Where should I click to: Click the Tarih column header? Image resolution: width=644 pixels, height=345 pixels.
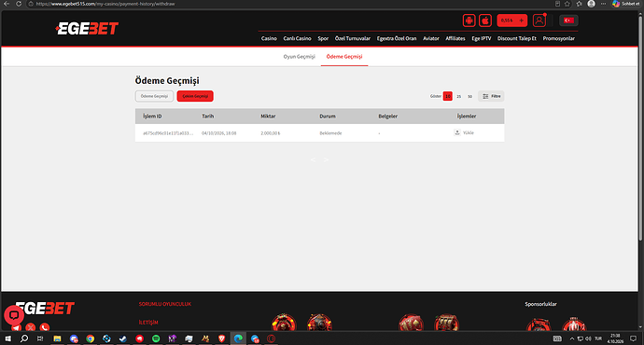(x=208, y=117)
